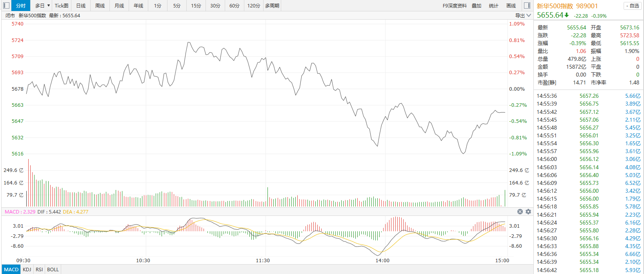Enable the 叠加 overlay tool

(477, 5)
